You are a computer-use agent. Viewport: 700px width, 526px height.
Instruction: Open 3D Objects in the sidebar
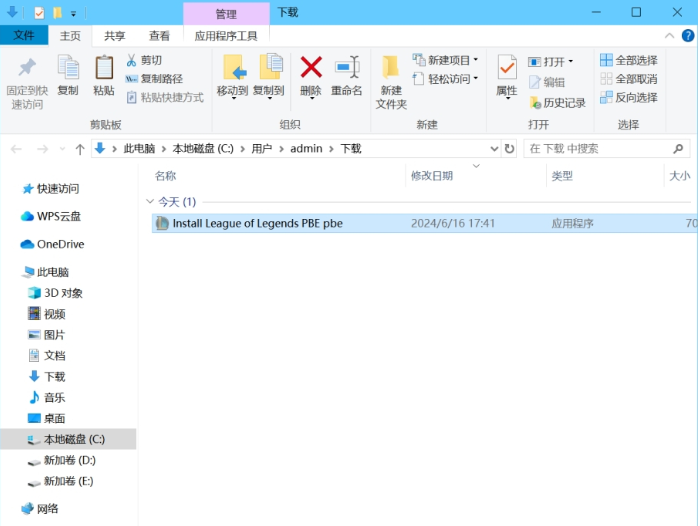point(56,293)
